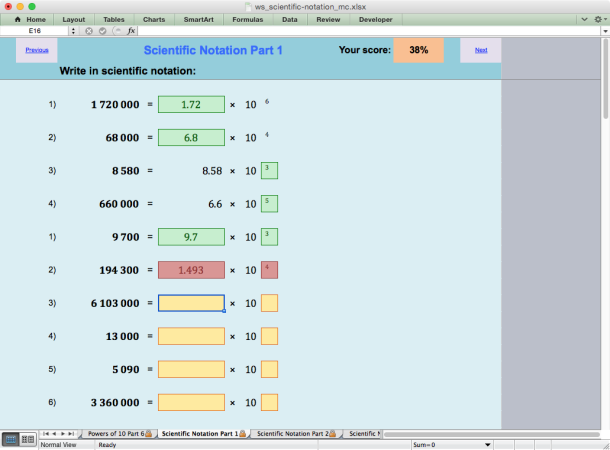
Task: Switch to the Review ribbon tab
Action: (x=328, y=19)
